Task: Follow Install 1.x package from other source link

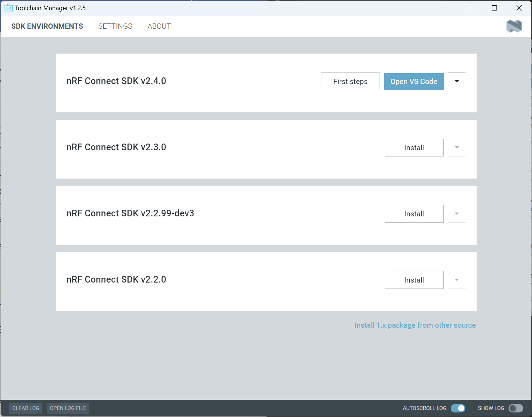Action: (x=415, y=325)
